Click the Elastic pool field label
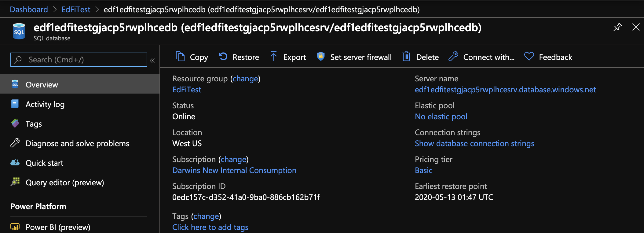 click(x=434, y=105)
